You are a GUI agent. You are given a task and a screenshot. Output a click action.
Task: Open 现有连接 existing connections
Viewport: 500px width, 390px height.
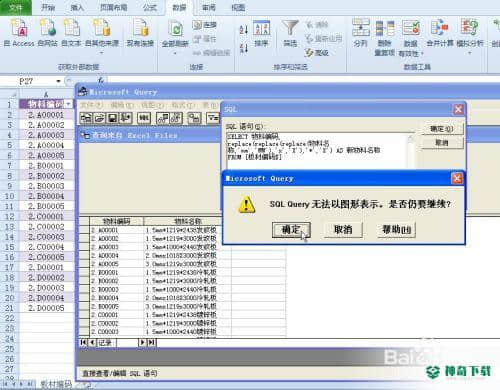click(x=140, y=32)
